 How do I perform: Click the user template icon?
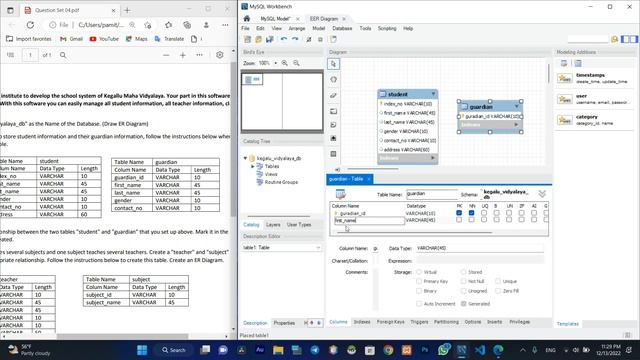point(565,99)
